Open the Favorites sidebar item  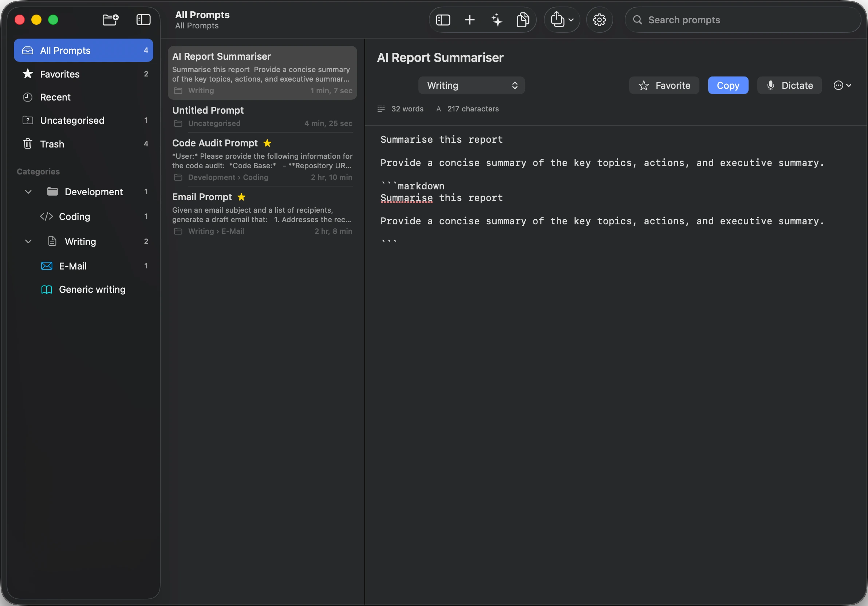83,74
